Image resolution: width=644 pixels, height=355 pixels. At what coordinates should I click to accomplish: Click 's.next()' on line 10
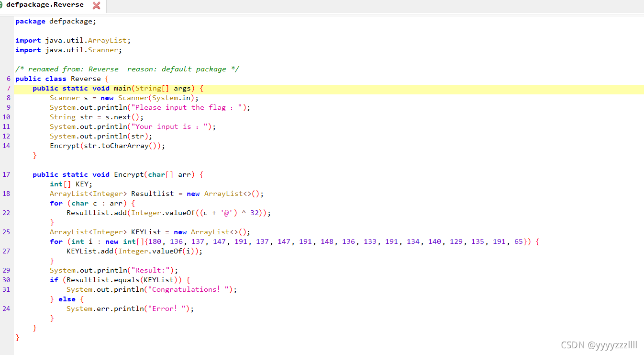(122, 117)
